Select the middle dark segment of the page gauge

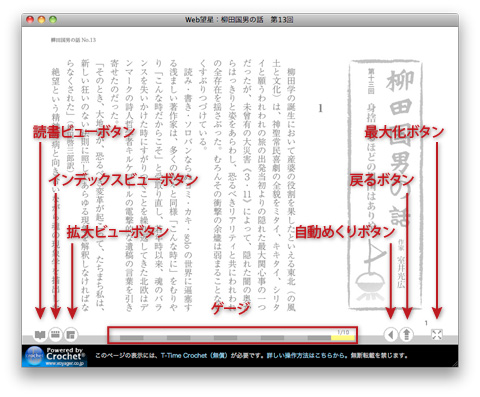coord(225,338)
